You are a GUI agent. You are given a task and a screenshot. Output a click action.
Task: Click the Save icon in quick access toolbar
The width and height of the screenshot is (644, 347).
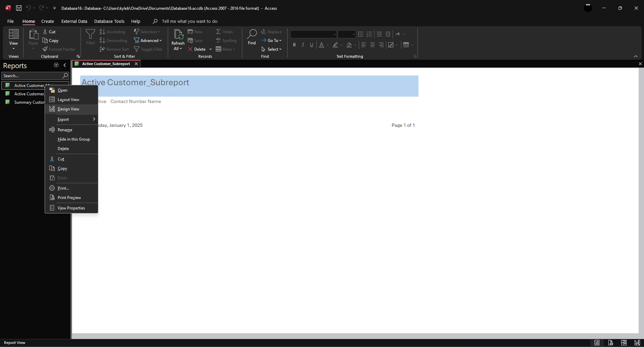coord(19,8)
